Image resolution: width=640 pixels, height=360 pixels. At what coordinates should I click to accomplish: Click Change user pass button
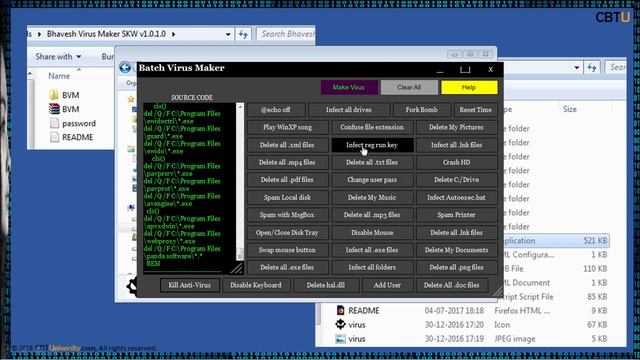(x=372, y=180)
